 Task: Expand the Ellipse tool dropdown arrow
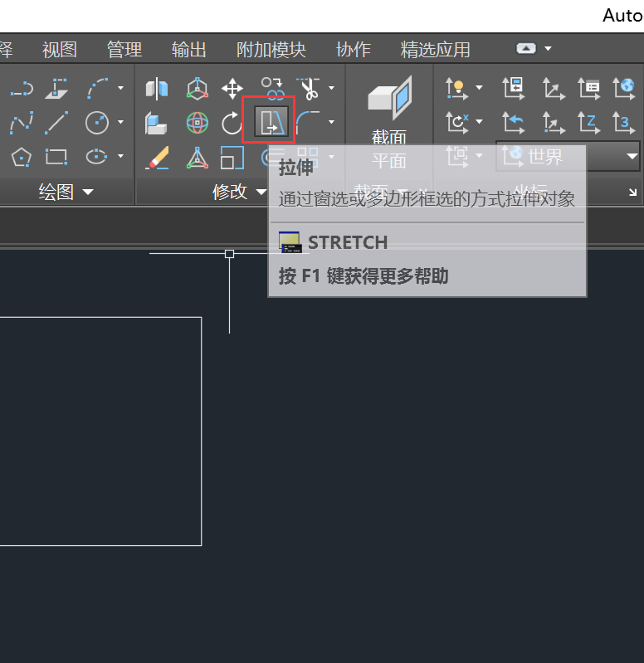click(x=120, y=156)
